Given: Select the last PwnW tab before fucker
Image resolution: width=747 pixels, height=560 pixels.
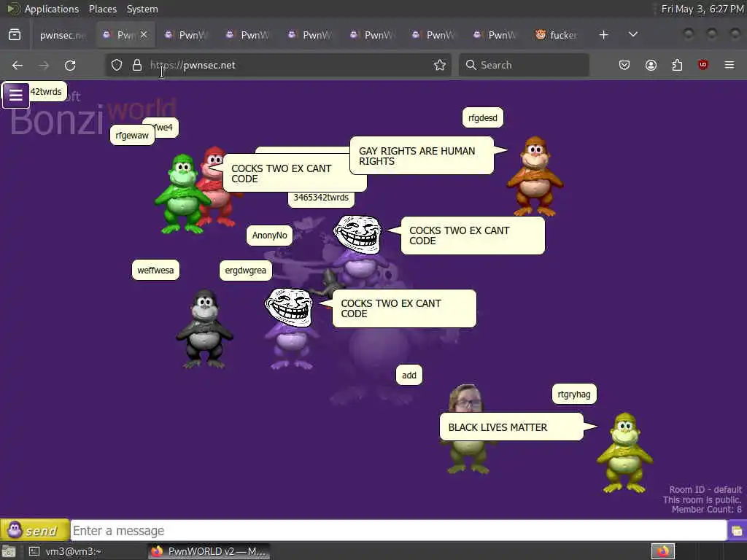Looking at the screenshot, I should click(x=495, y=35).
